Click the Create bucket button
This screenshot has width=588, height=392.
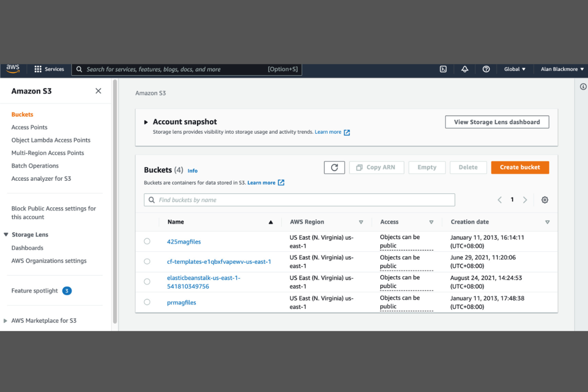[x=520, y=167]
